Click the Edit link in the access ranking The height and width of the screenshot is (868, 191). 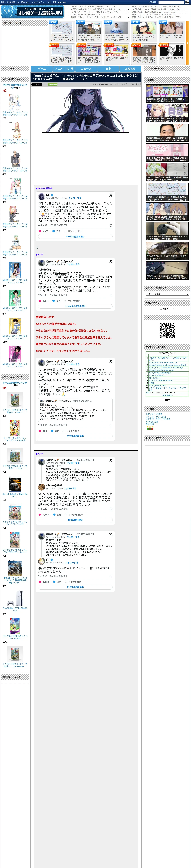pos(148,393)
